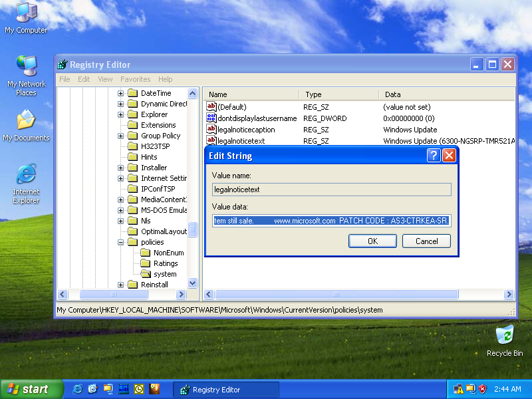Expand the Reinstall key
Screen dimensions: 532x399
(x=120, y=285)
